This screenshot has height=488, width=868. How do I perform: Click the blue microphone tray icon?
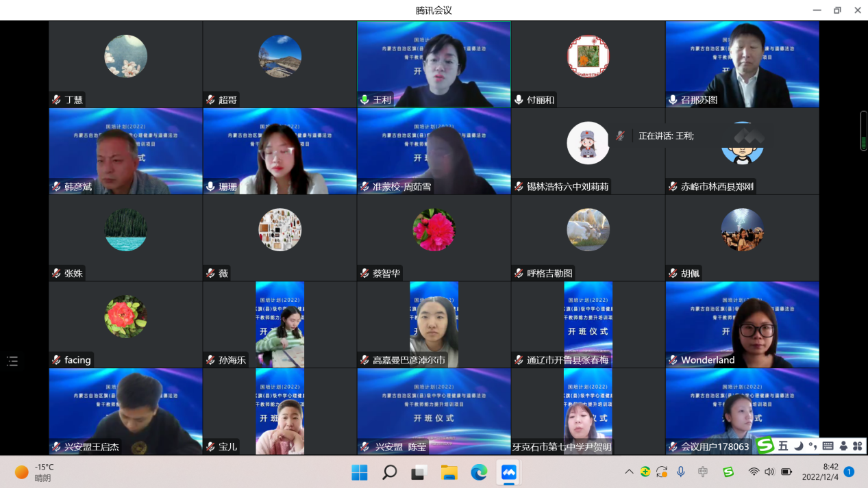coord(681,472)
